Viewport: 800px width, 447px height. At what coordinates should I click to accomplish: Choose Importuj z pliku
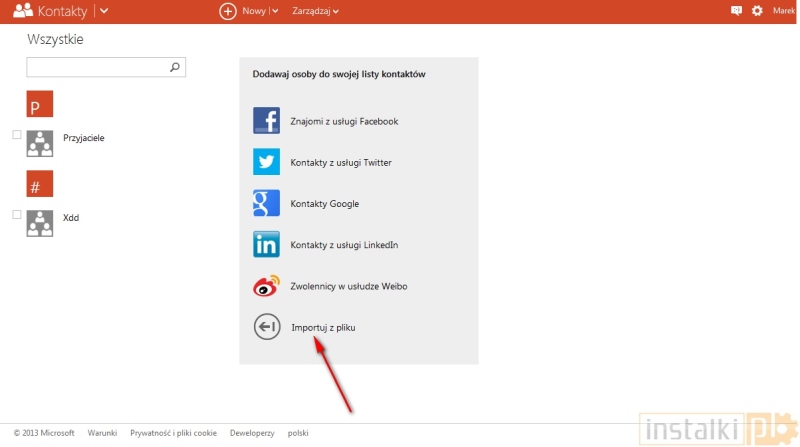tap(323, 328)
